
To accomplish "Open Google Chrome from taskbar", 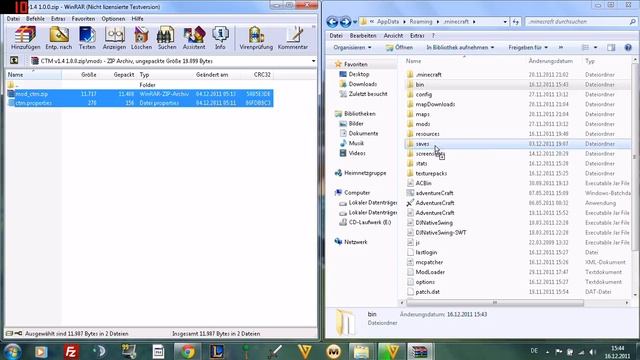I will click(188, 351).
